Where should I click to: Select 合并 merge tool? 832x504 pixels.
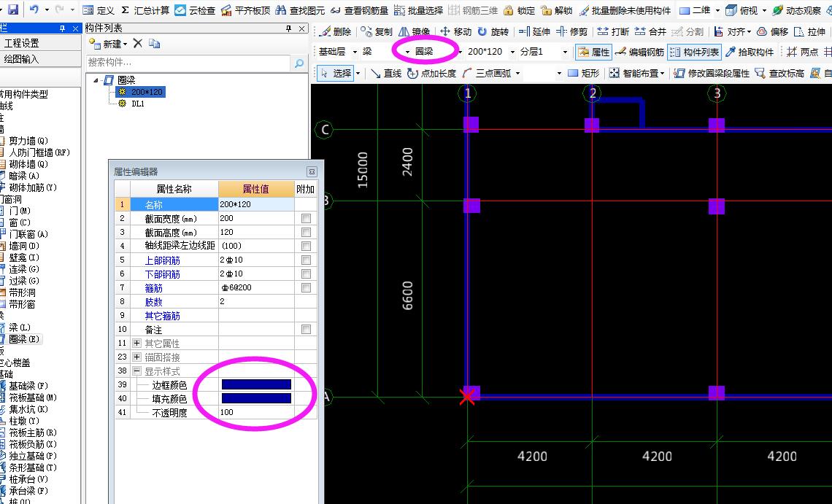pyautogui.click(x=650, y=31)
